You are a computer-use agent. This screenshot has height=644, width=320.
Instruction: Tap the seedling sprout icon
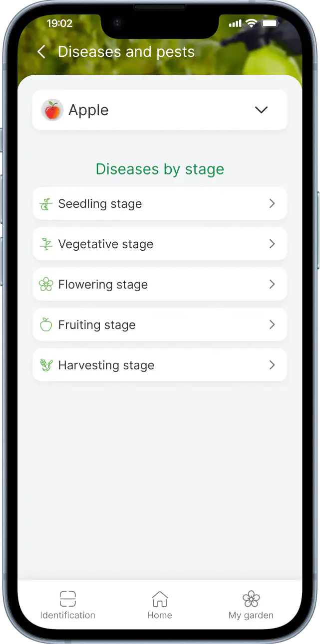point(46,204)
